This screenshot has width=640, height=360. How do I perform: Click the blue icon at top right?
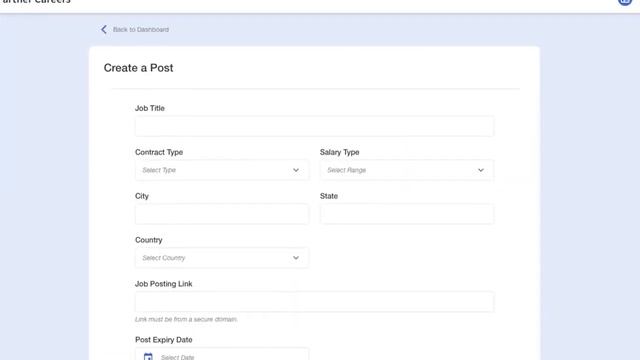pyautogui.click(x=624, y=2)
